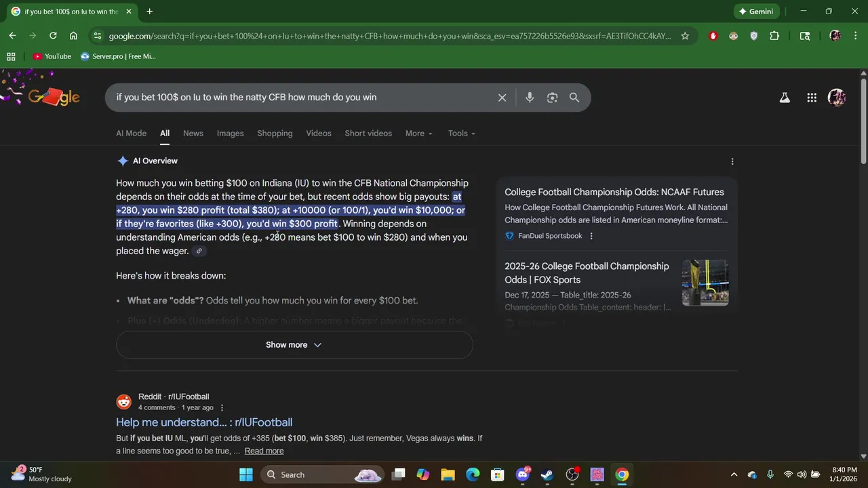This screenshot has width=868, height=488.
Task: Click the Chrome forward arrow button
Action: click(33, 36)
